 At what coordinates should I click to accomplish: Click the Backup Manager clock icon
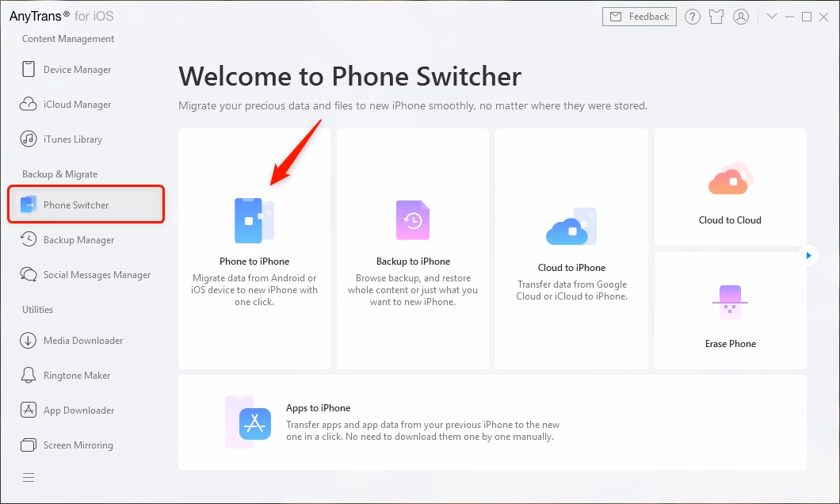coord(26,239)
